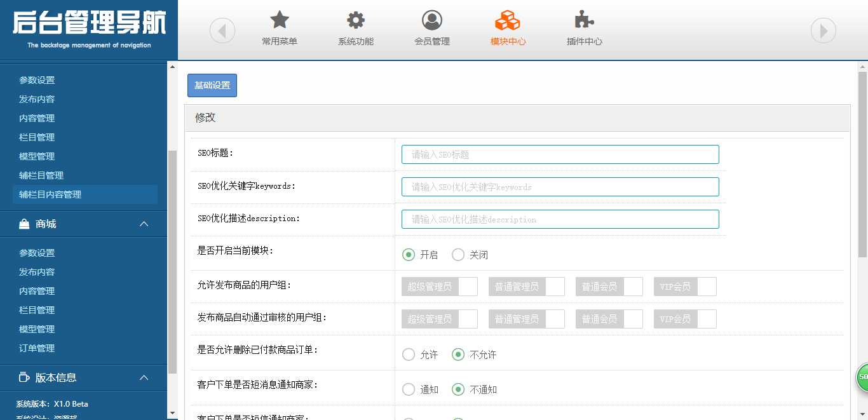
Task: Open the 插件中心 puzzle icon
Action: click(584, 20)
